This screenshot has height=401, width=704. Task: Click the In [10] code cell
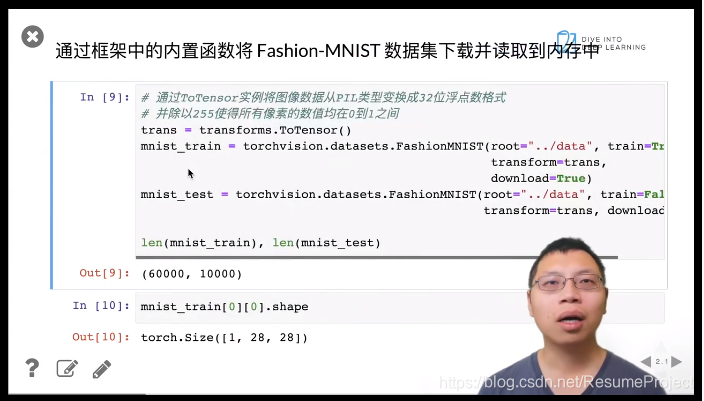pyautogui.click(x=400, y=308)
